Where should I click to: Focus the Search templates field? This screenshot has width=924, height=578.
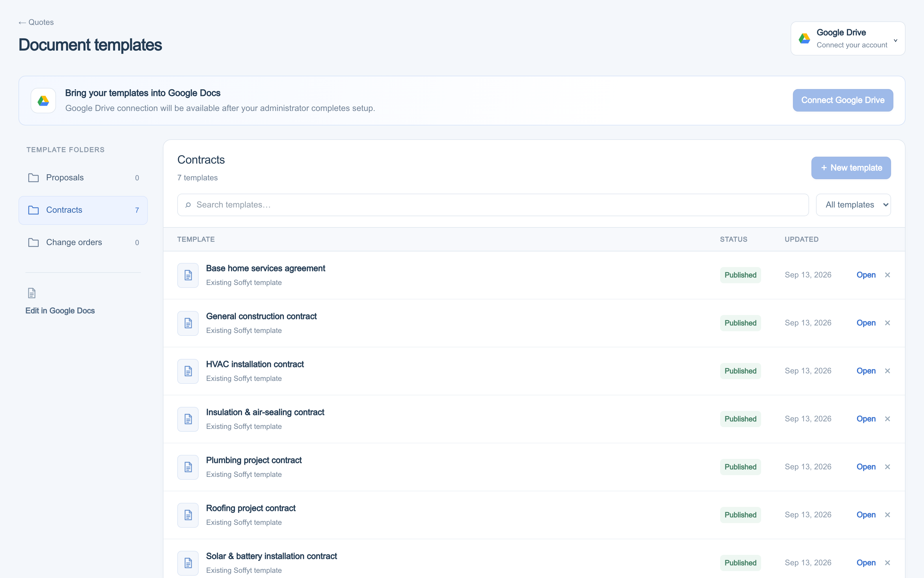493,205
